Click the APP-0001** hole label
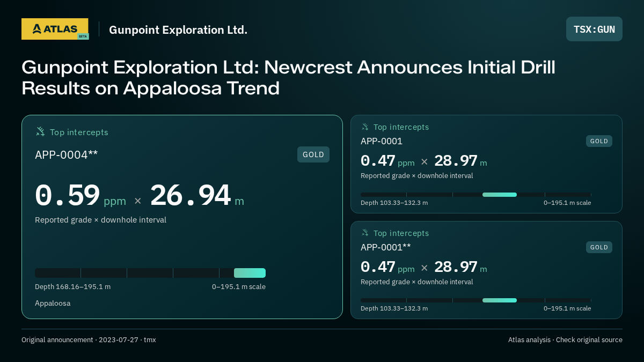644x362 pixels. [x=386, y=247]
